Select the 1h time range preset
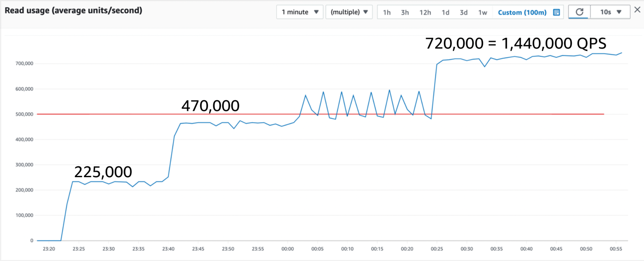This screenshot has height=261, width=644. [x=386, y=13]
